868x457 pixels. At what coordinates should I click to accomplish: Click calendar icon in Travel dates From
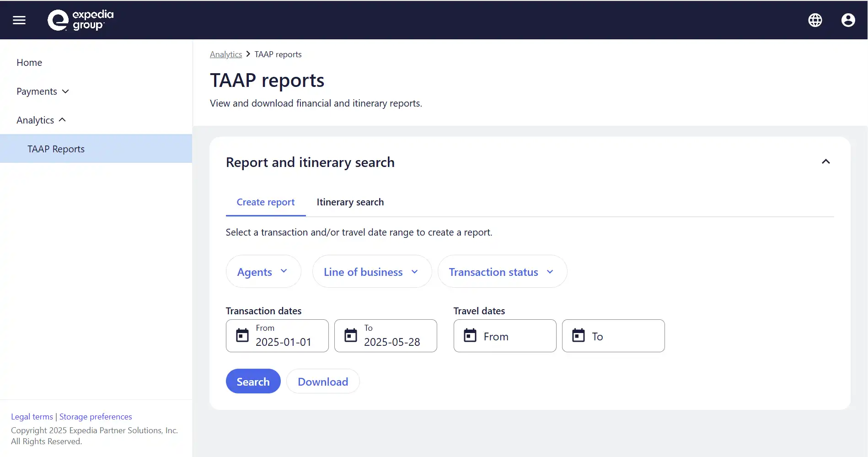pyautogui.click(x=470, y=335)
